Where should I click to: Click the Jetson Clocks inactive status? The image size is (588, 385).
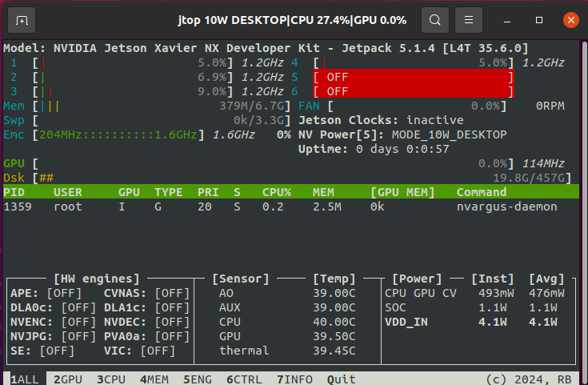coord(381,120)
